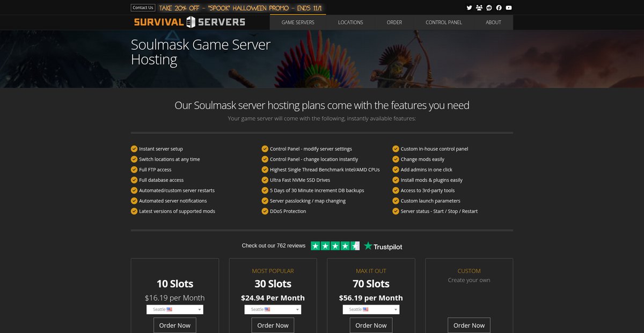Click the "MAX IT OUT" label
This screenshot has width=644, height=333.
point(371,271)
